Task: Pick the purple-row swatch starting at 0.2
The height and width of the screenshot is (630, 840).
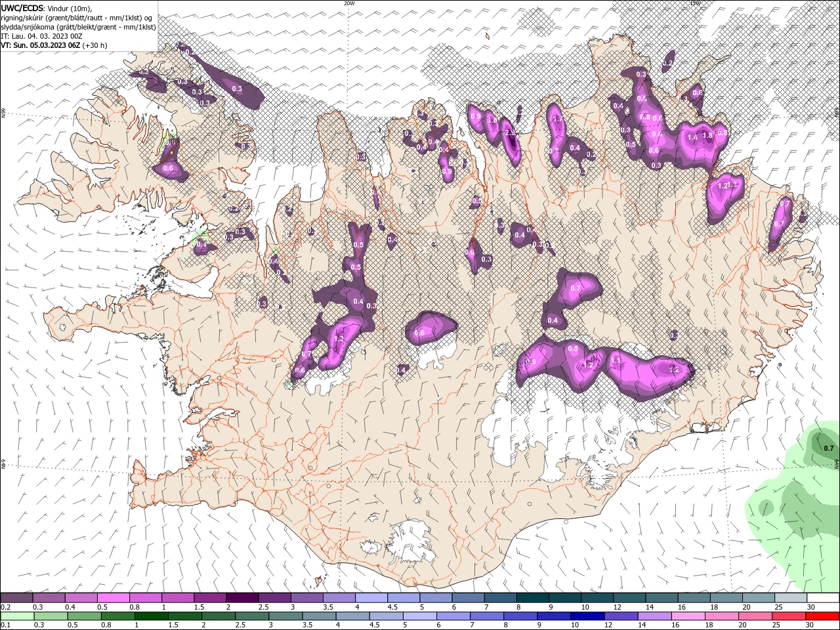Action: pyautogui.click(x=16, y=598)
